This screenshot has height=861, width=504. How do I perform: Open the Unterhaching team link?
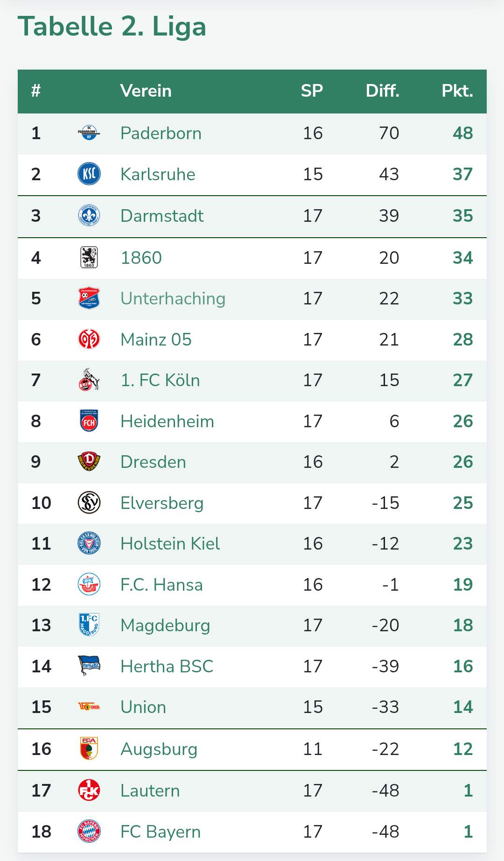click(173, 299)
